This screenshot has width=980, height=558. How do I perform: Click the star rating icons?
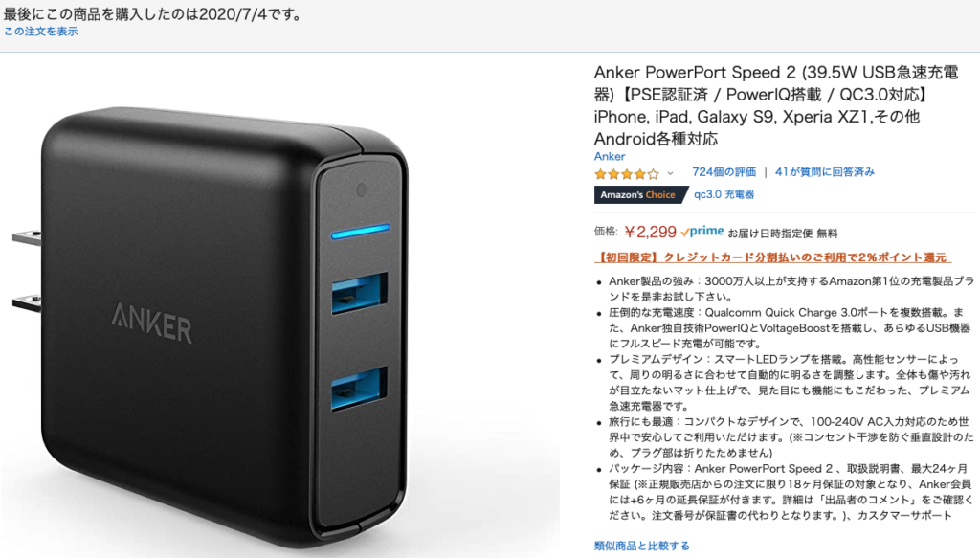pyautogui.click(x=627, y=173)
